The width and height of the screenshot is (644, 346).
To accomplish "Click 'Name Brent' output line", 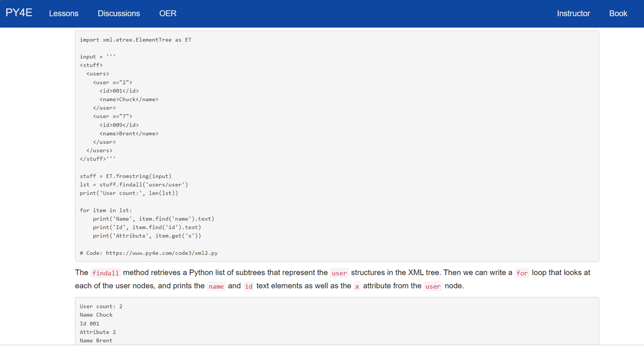I will click(96, 341).
